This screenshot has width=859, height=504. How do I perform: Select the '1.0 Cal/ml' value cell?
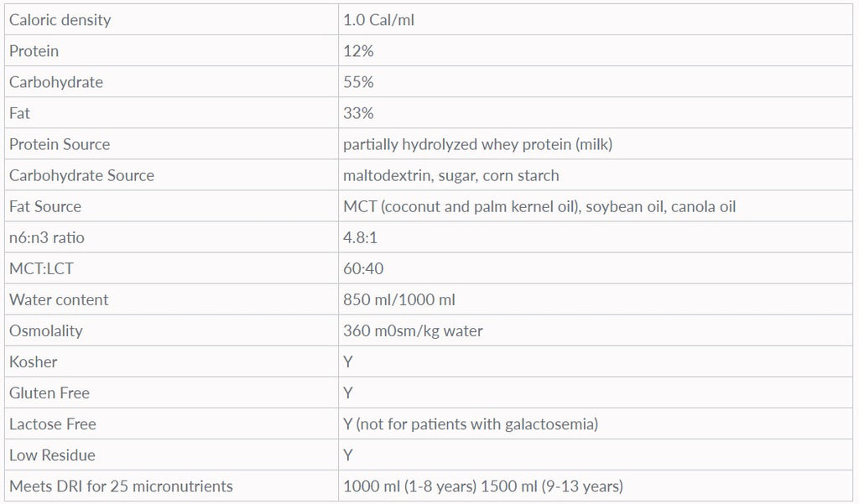click(x=378, y=19)
